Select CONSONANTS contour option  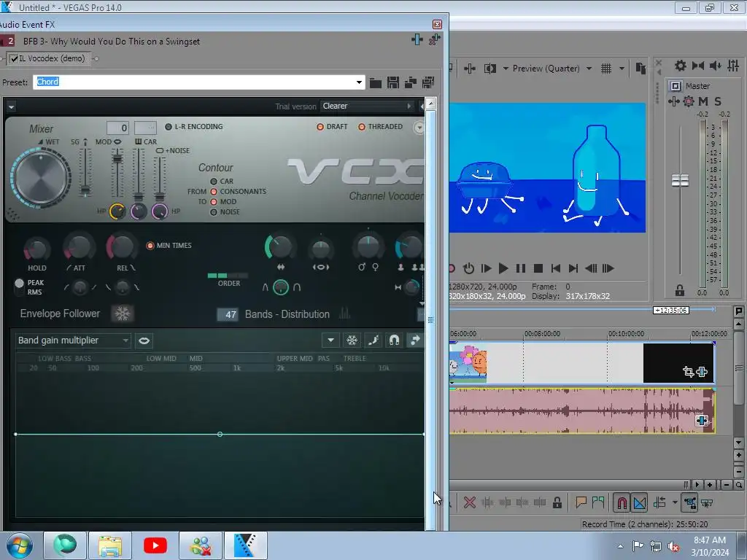click(214, 192)
